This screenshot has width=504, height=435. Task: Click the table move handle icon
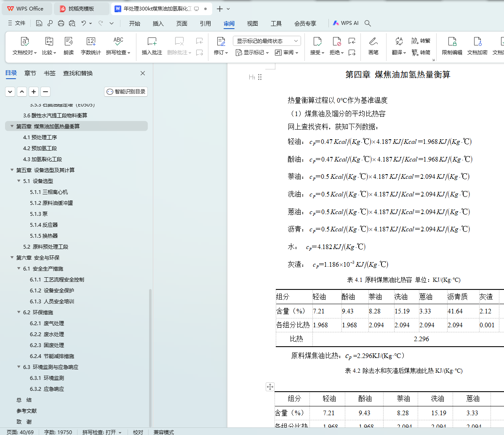click(270, 387)
